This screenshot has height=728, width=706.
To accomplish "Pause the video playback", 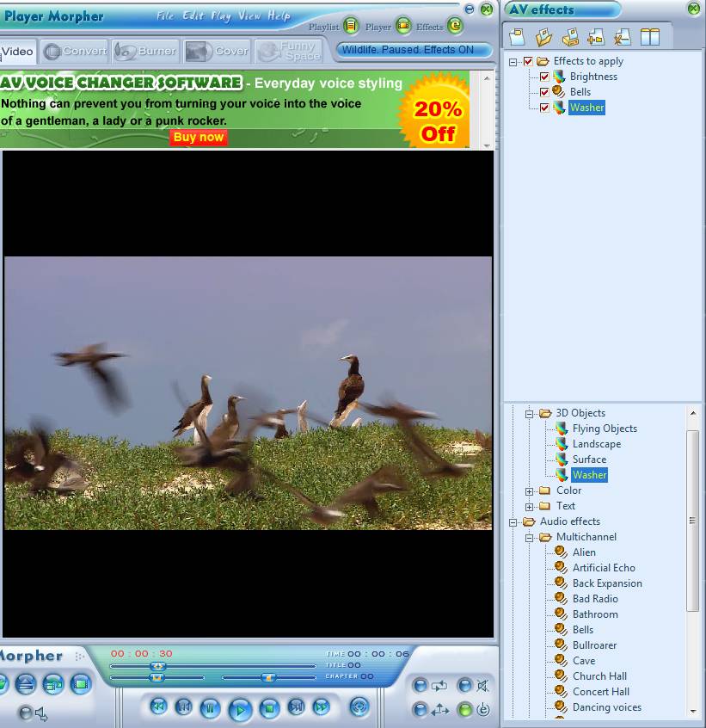I will pos(210,708).
